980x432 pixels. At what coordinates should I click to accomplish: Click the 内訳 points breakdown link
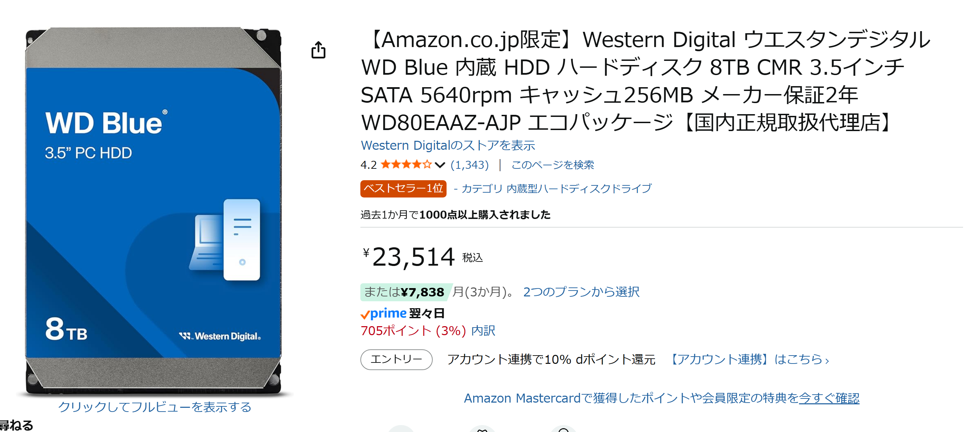click(x=483, y=331)
